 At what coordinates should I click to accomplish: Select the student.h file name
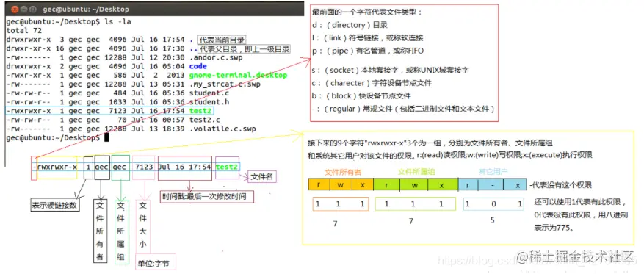(x=209, y=102)
